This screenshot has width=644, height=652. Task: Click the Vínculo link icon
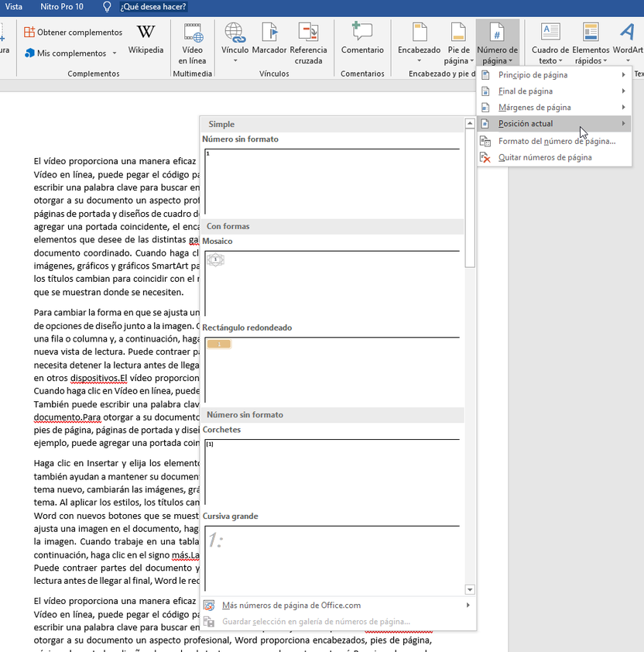[x=235, y=43]
